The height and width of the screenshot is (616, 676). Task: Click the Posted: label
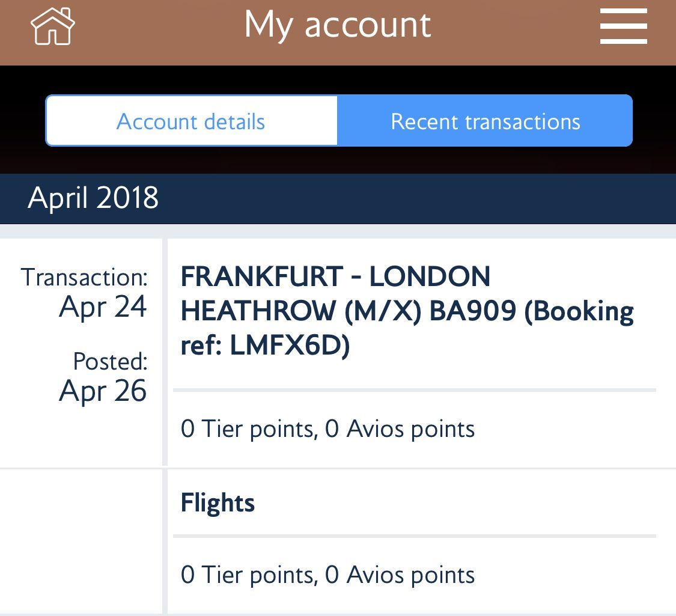[111, 361]
